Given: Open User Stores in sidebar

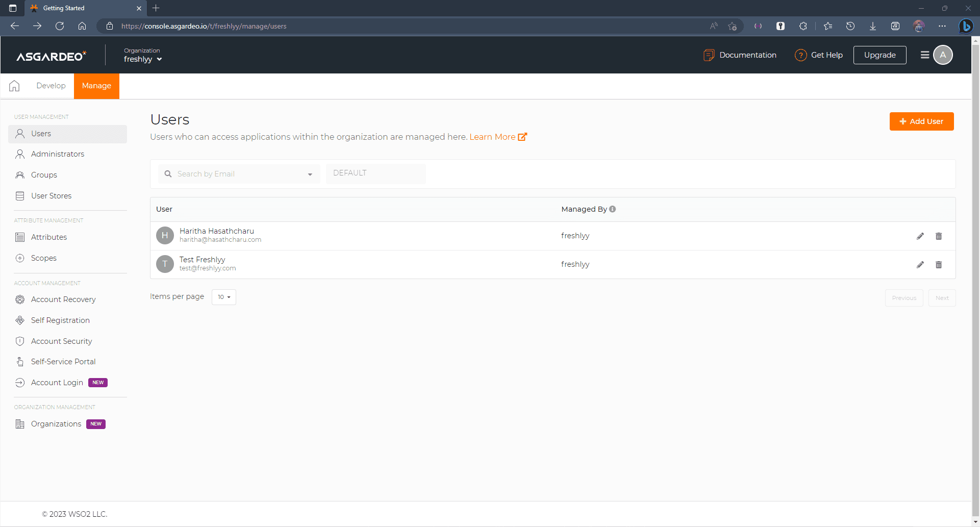Looking at the screenshot, I should pyautogui.click(x=67, y=196).
